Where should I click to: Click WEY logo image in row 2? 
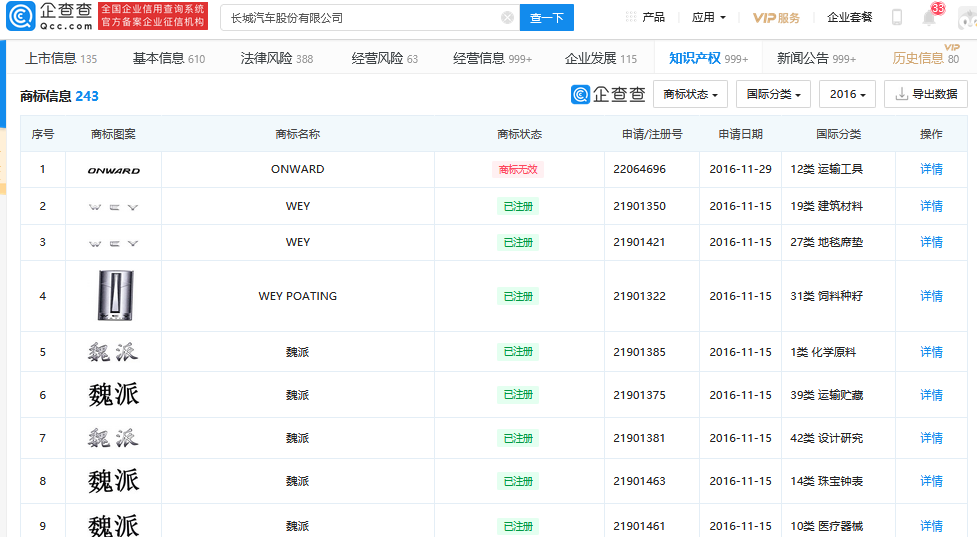click(113, 207)
